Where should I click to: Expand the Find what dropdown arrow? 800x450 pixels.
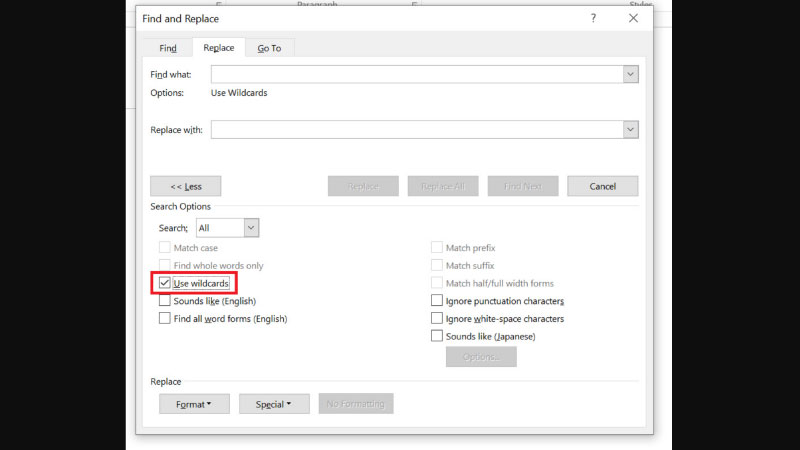point(630,74)
